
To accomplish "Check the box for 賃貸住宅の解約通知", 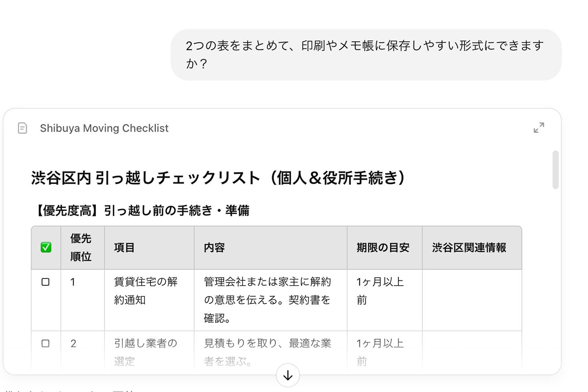I will pos(46,282).
